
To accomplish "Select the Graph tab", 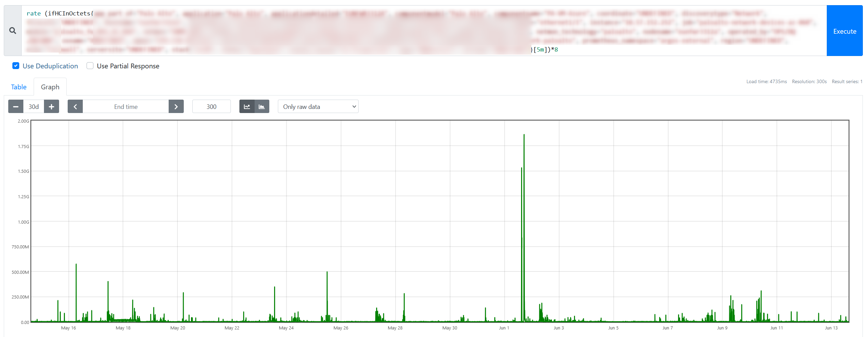I will (50, 87).
